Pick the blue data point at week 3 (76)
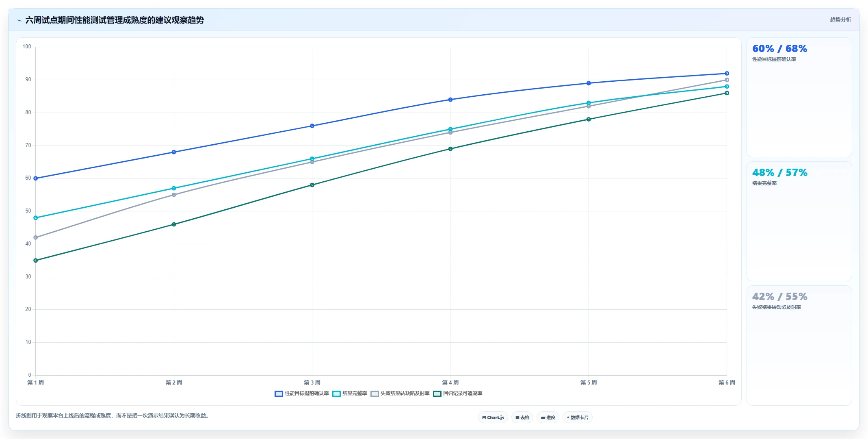The width and height of the screenshot is (868, 439). coord(312,126)
